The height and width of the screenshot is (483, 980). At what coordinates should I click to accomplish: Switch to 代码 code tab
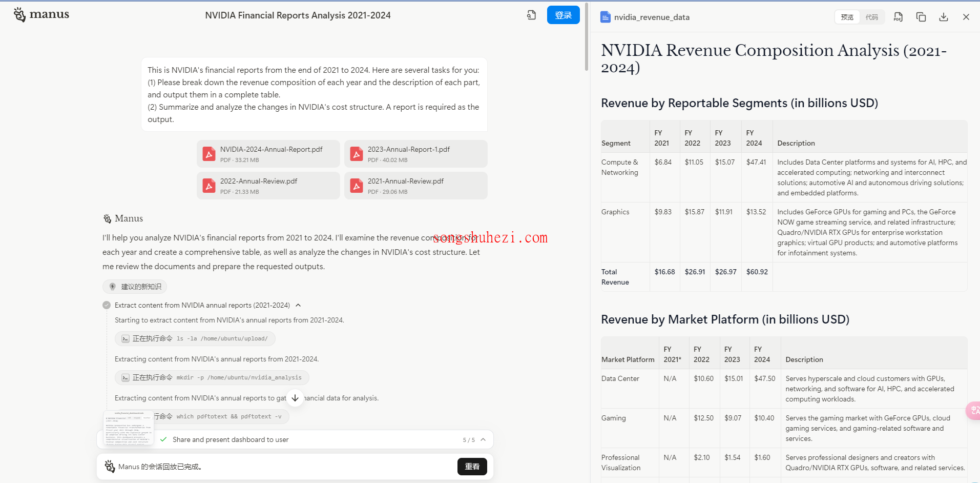(x=871, y=17)
